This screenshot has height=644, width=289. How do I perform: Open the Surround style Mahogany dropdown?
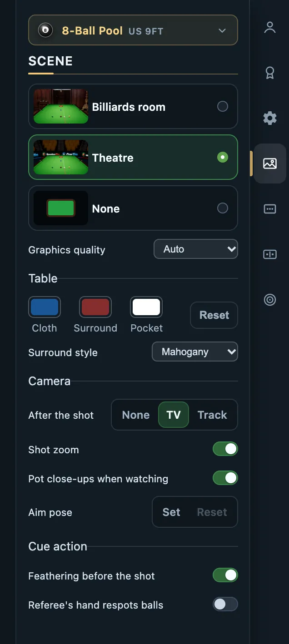(x=195, y=352)
